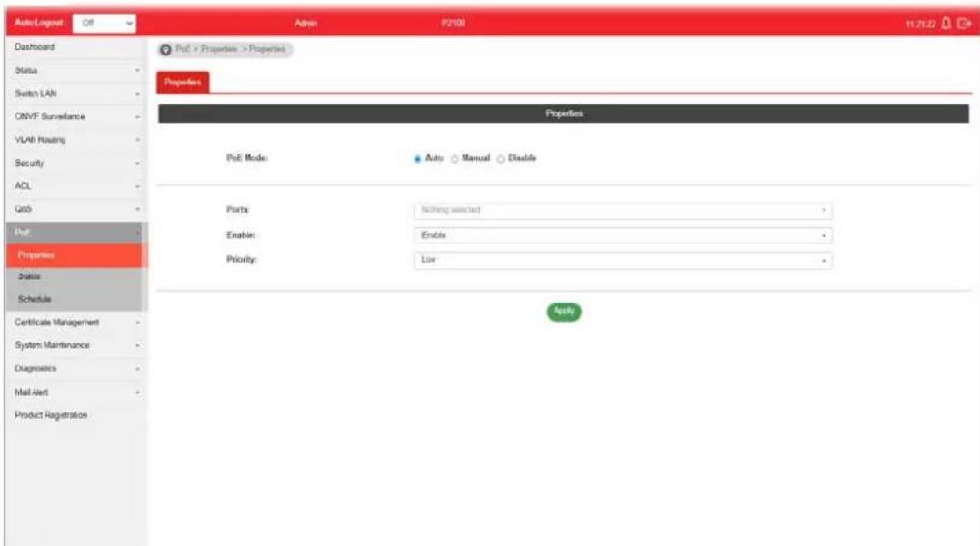Open Product Registration page

tap(77, 415)
